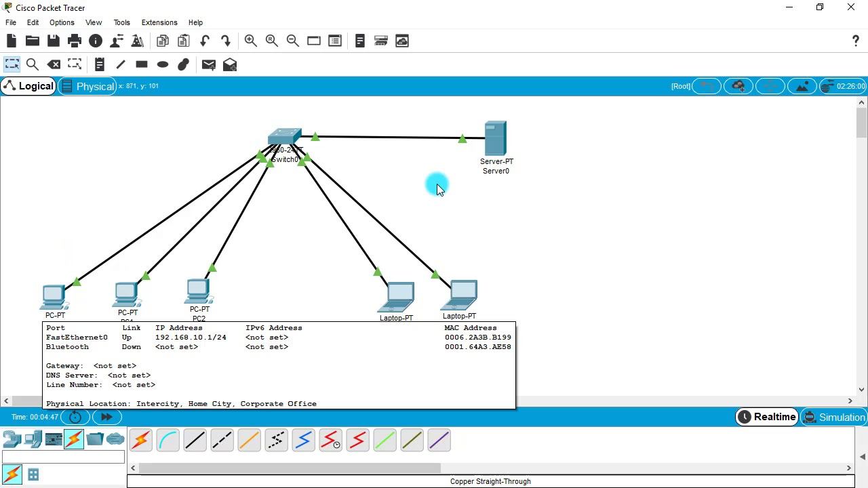Click the Paste icon in the main toolbar
The width and height of the screenshot is (868, 488).
pyautogui.click(x=183, y=41)
